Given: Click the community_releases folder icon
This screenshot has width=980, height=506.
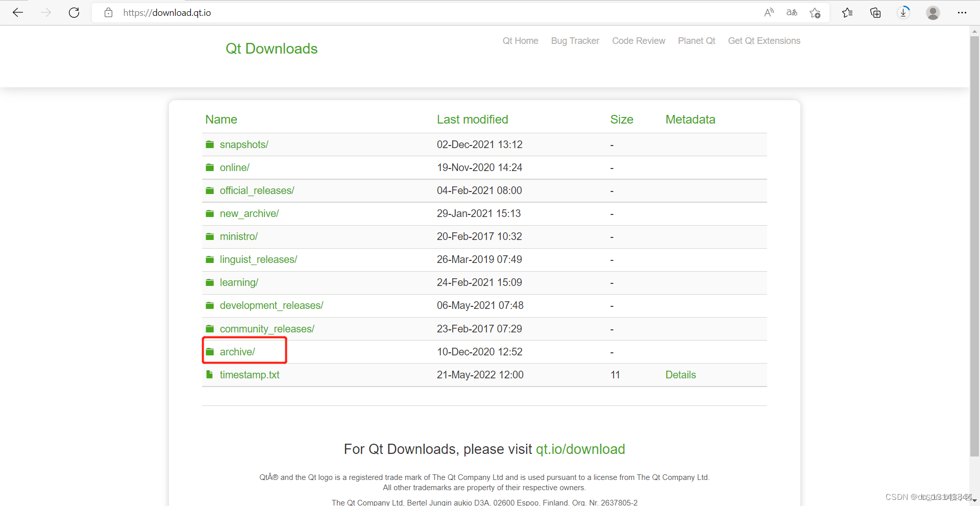Looking at the screenshot, I should (210, 328).
